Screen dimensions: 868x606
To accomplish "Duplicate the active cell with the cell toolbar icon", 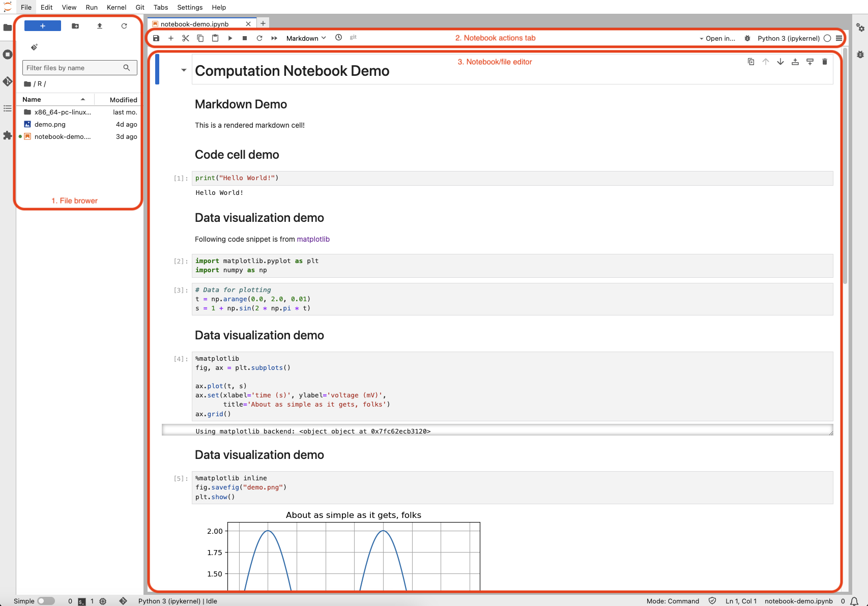I will tap(751, 62).
